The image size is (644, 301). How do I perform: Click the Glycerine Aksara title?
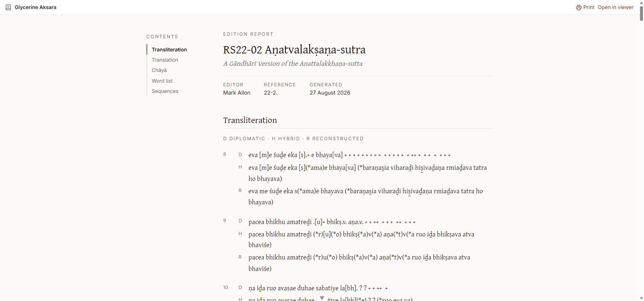(x=35, y=7)
